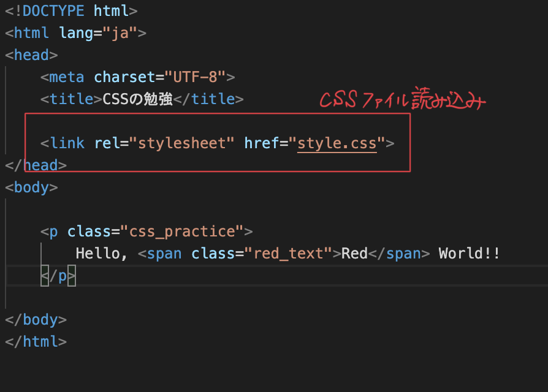
Task: Click the class attribute of the p tag
Action: point(89,232)
